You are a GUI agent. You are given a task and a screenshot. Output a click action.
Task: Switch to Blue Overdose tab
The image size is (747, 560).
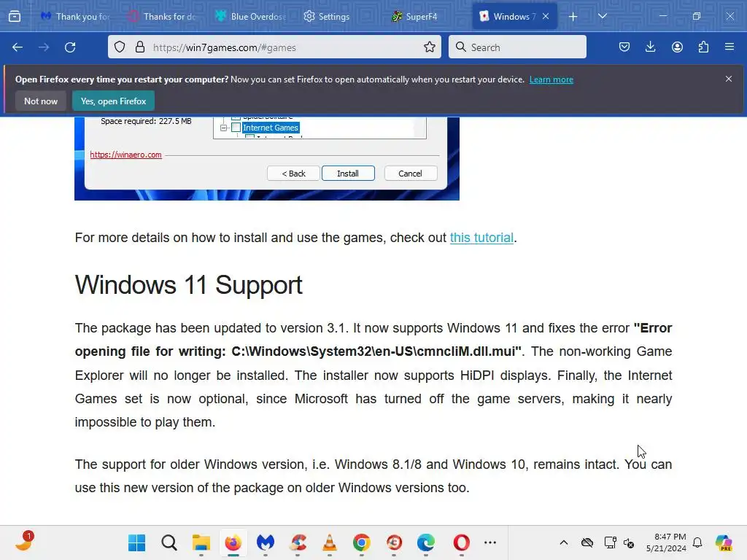coord(249,16)
